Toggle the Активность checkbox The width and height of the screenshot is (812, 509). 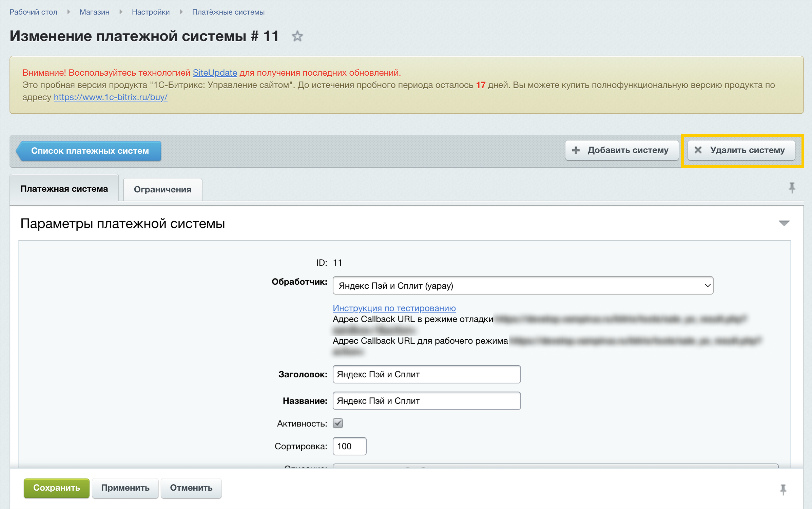(338, 423)
